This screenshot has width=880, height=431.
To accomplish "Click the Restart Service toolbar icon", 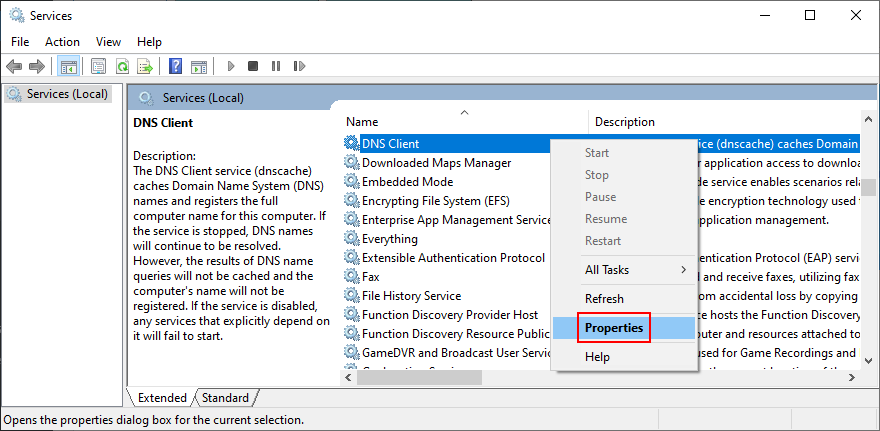I will 299,66.
